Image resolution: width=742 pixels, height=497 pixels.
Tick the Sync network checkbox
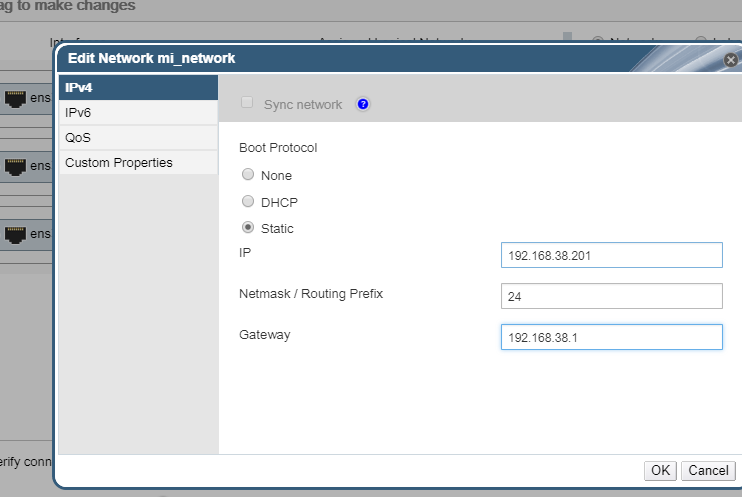pyautogui.click(x=247, y=102)
